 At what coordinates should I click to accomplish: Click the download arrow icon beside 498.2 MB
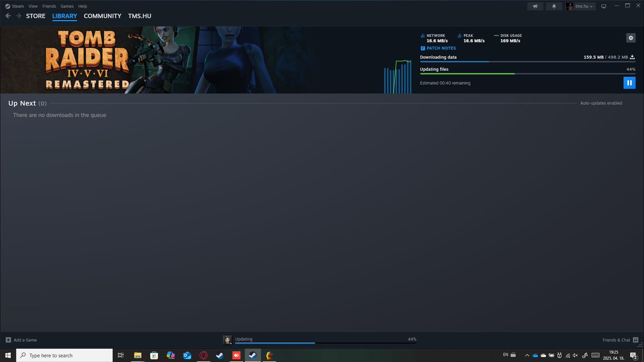(632, 57)
